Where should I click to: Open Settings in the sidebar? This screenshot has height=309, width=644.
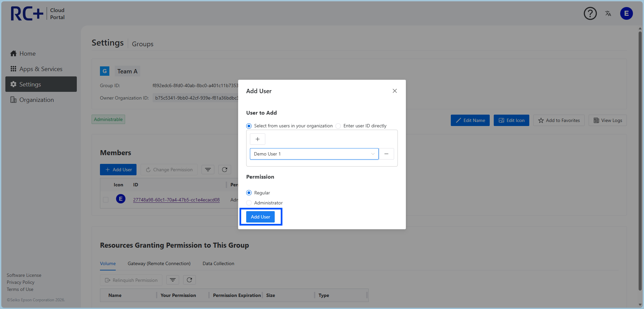coord(41,84)
